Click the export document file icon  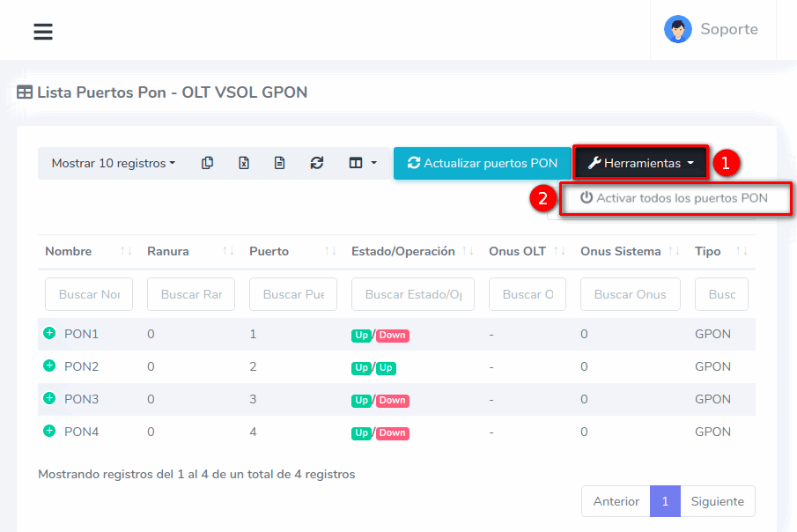tap(279, 163)
